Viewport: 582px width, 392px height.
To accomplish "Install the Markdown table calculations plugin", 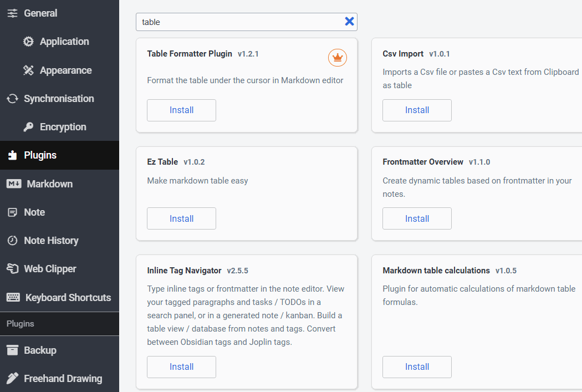I will pos(417,367).
